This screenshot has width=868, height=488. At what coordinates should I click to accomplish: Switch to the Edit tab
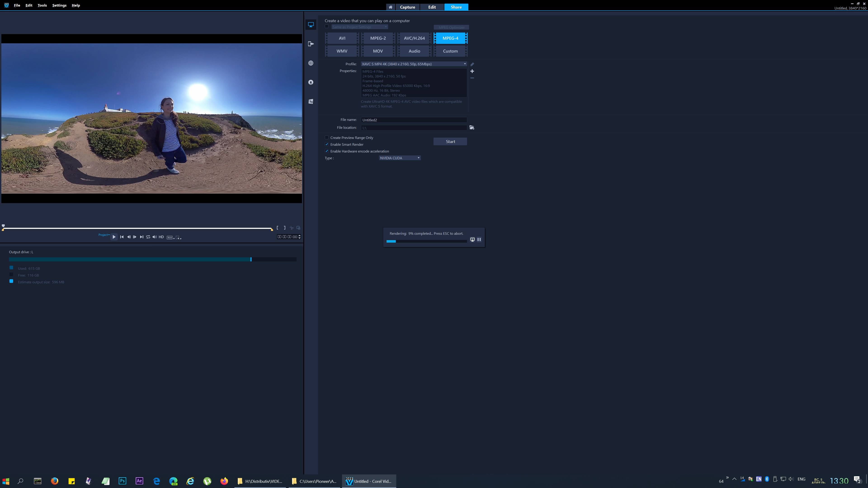click(432, 7)
